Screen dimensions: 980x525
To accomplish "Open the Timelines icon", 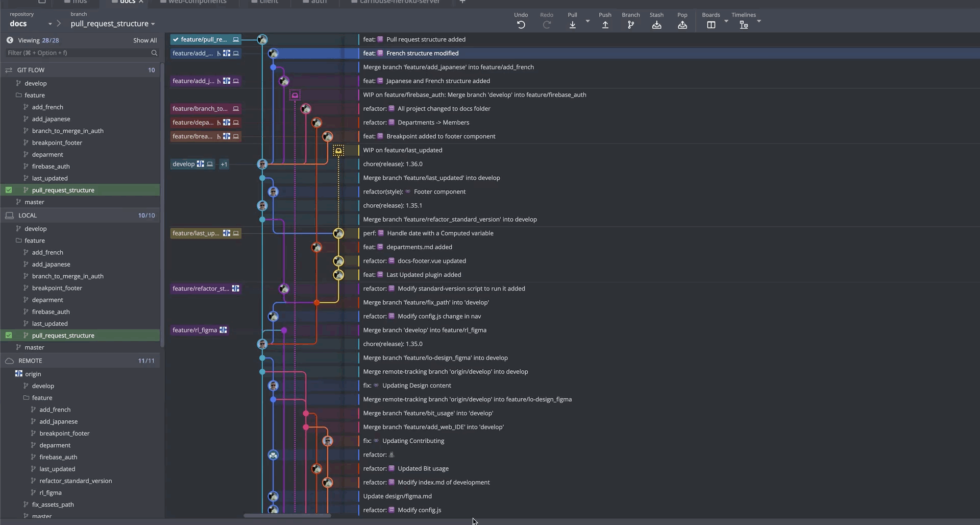I will tap(743, 25).
